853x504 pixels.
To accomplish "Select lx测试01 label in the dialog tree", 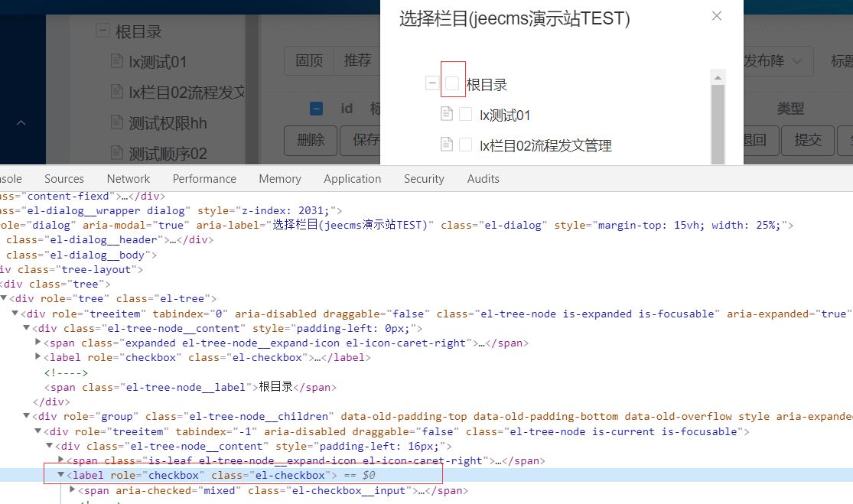I will point(504,115).
